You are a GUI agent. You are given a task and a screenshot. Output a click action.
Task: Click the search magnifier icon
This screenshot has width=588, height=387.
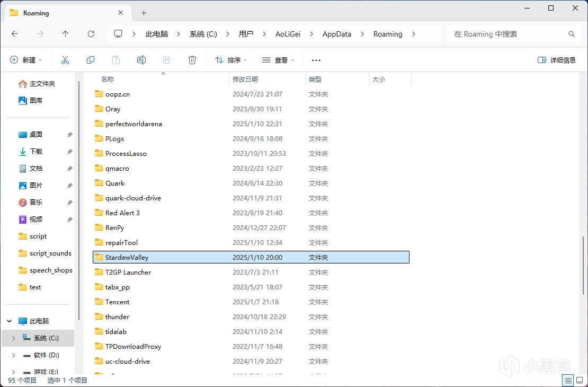tap(572, 34)
